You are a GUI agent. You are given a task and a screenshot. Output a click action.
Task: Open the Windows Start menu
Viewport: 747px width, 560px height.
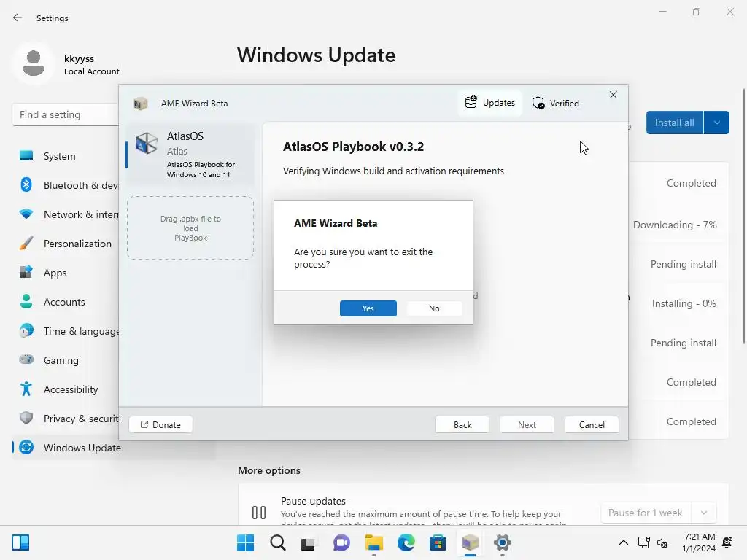[x=245, y=542]
